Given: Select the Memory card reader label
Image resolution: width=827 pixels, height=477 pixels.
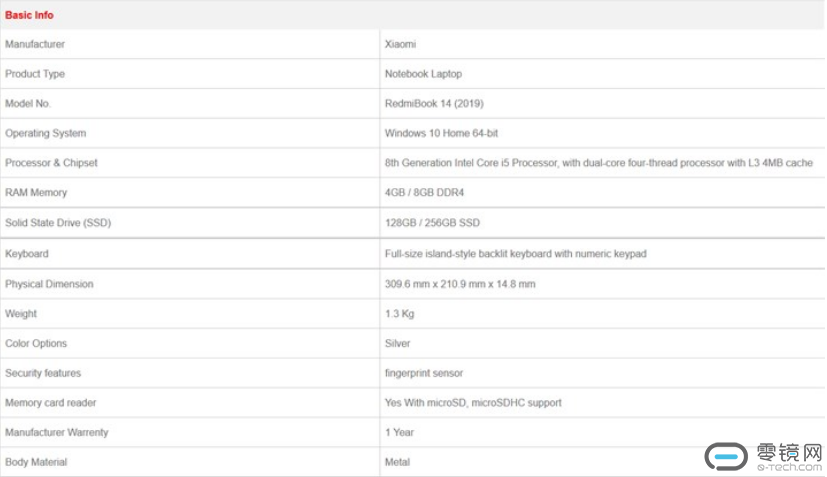Looking at the screenshot, I should (51, 403).
